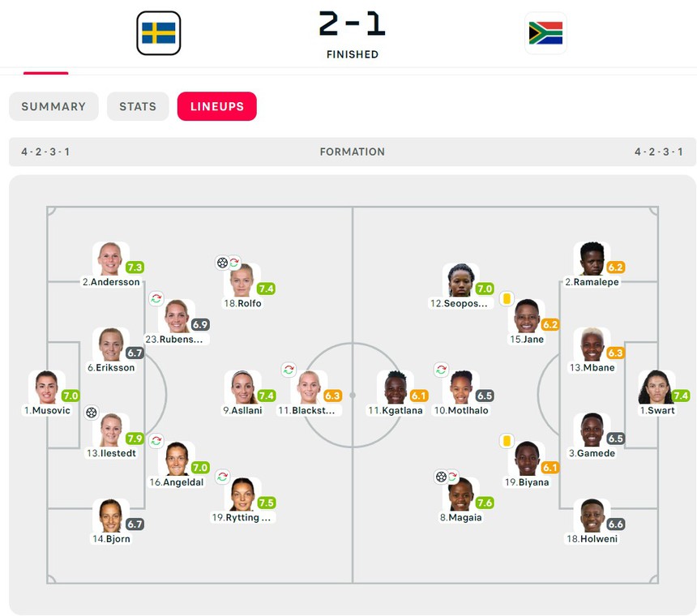The image size is (697, 616).
Task: Click the substitution icon above Motlhalo
Action: coord(441,370)
